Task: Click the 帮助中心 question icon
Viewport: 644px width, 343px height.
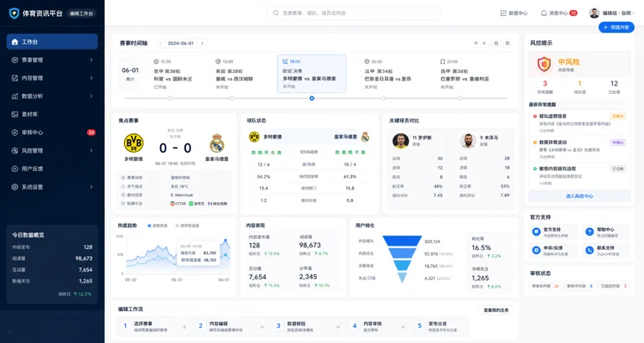Action: point(589,232)
